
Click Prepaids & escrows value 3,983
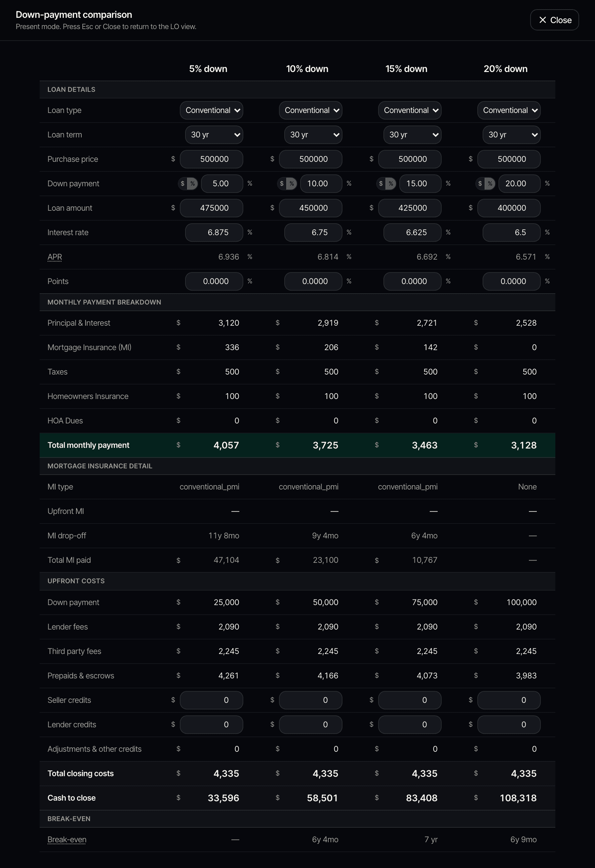pos(526,676)
